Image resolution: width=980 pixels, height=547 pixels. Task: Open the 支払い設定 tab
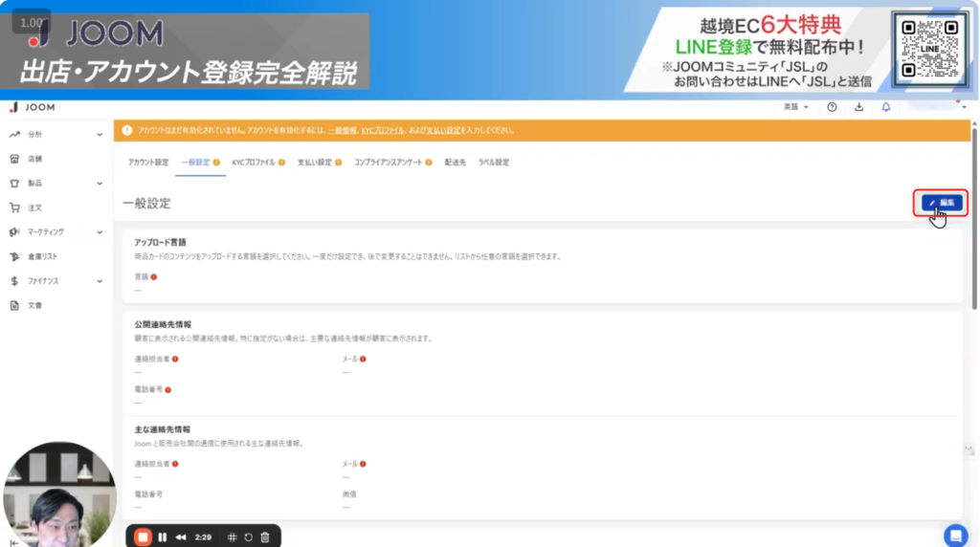pyautogui.click(x=315, y=163)
